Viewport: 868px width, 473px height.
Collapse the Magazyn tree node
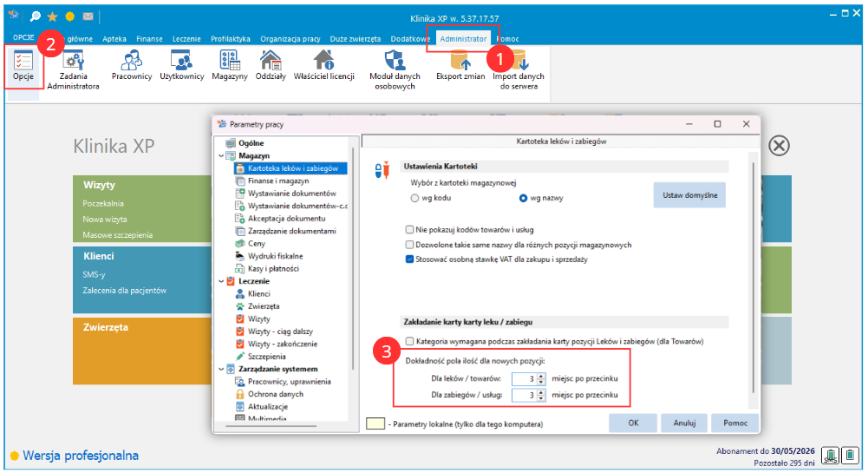point(220,155)
